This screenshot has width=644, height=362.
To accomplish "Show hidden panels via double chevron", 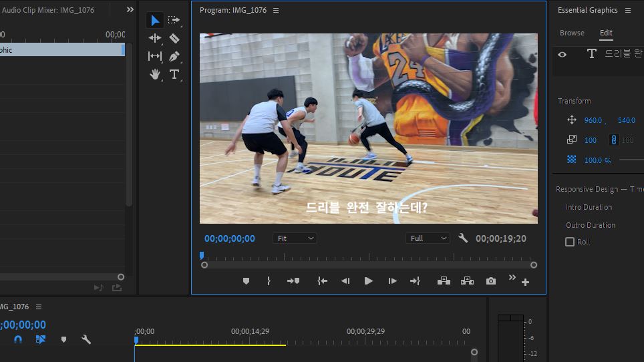I will (x=130, y=9).
